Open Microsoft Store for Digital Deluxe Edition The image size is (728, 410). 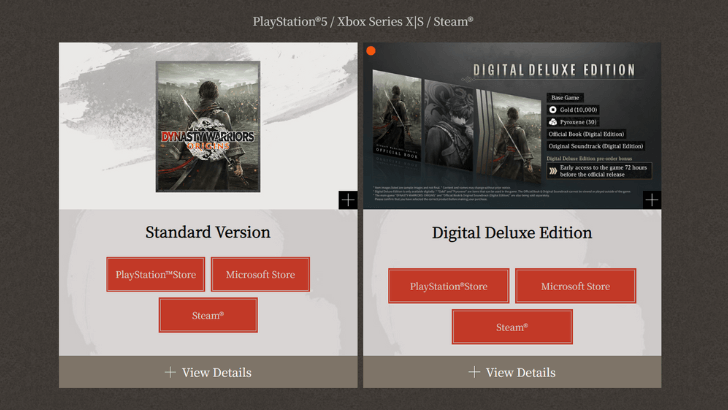(576, 286)
